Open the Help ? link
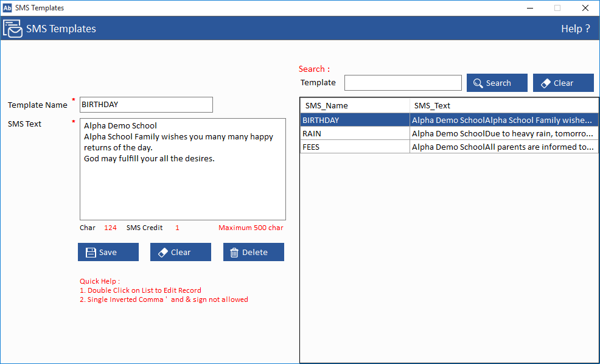600x364 pixels. tap(575, 29)
